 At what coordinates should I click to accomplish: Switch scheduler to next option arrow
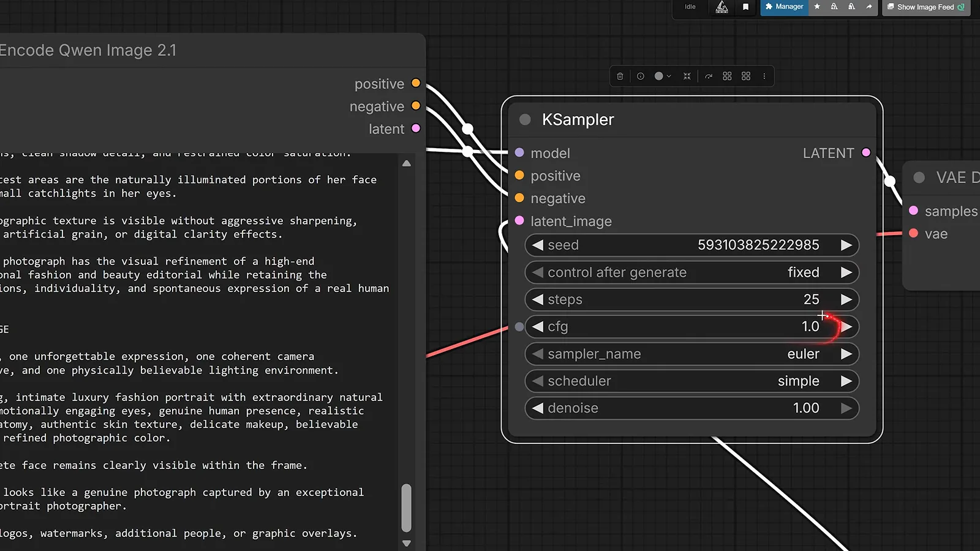pyautogui.click(x=846, y=381)
